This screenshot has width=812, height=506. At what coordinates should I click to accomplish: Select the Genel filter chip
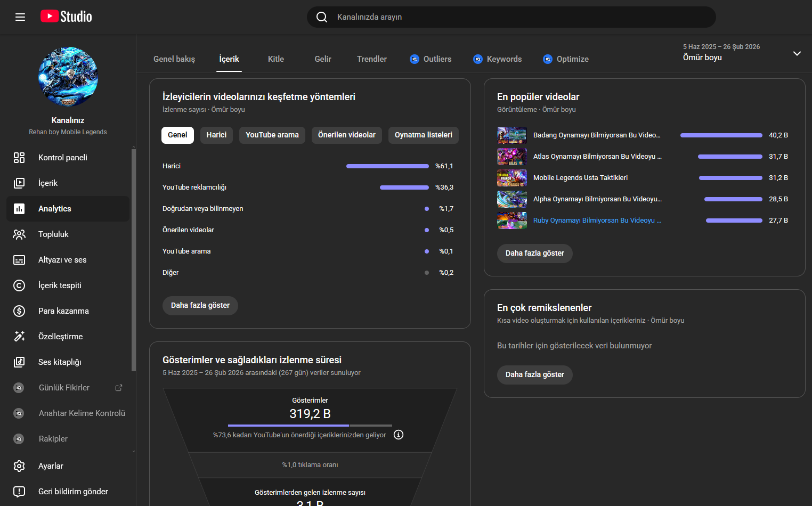(177, 135)
